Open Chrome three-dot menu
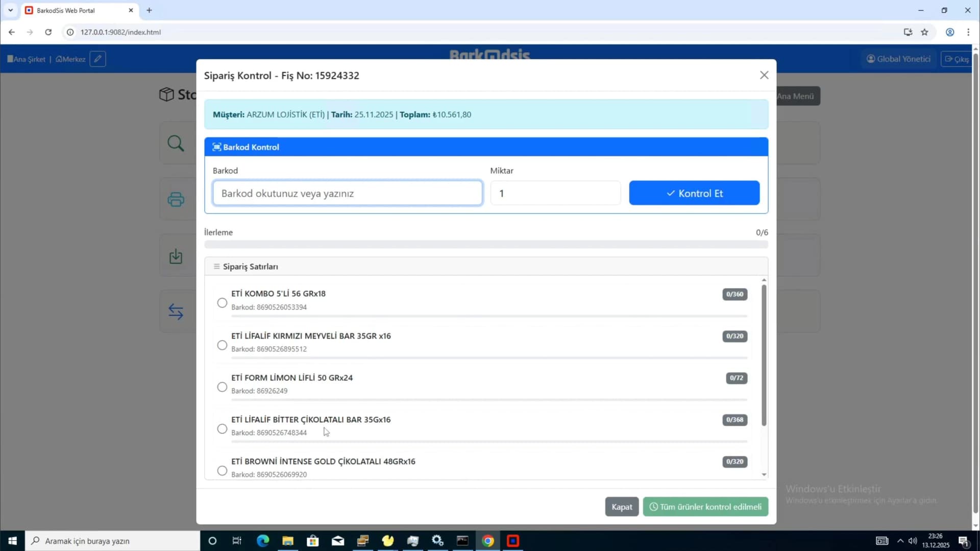Screen dimensions: 980x551 point(968,32)
